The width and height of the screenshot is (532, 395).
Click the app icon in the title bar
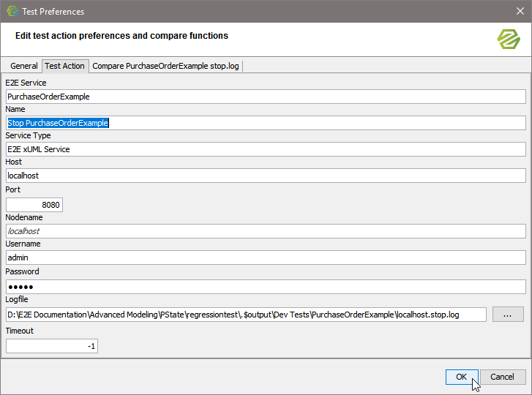pyautogui.click(x=12, y=11)
